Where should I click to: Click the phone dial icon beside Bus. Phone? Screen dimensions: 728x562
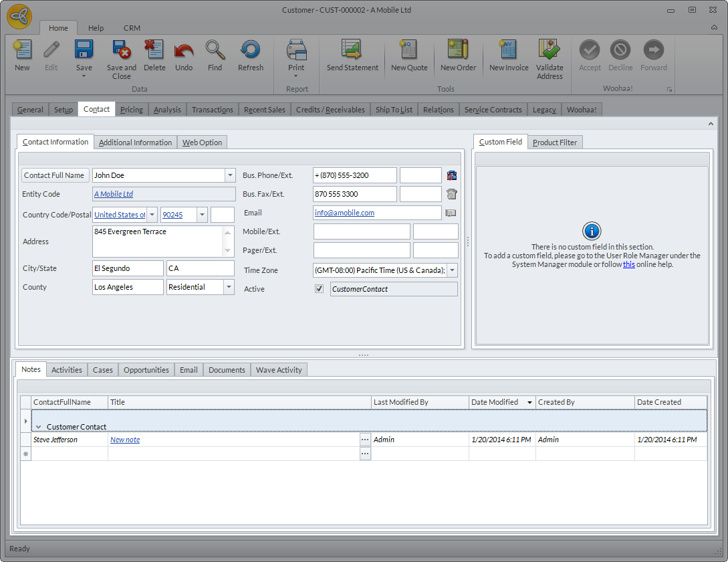coord(452,175)
